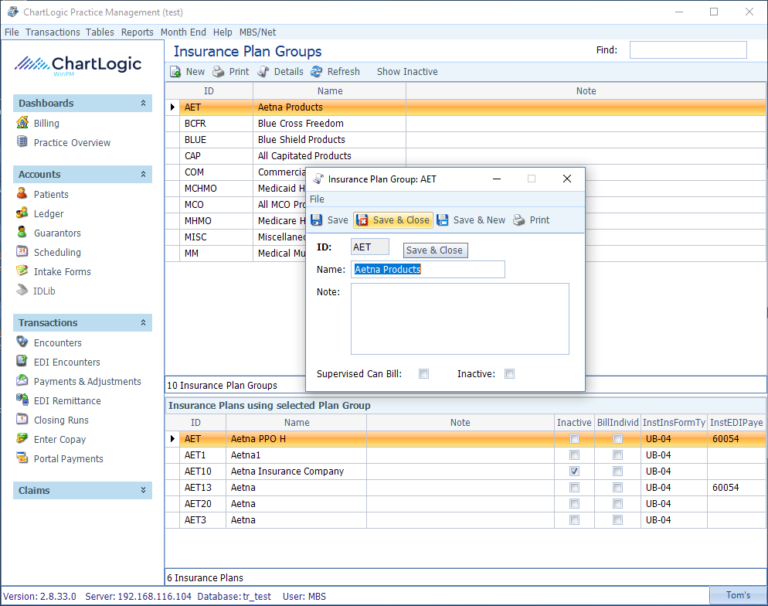Open Guarantors icon in sidebar
Image resolution: width=768 pixels, height=606 pixels.
22,232
